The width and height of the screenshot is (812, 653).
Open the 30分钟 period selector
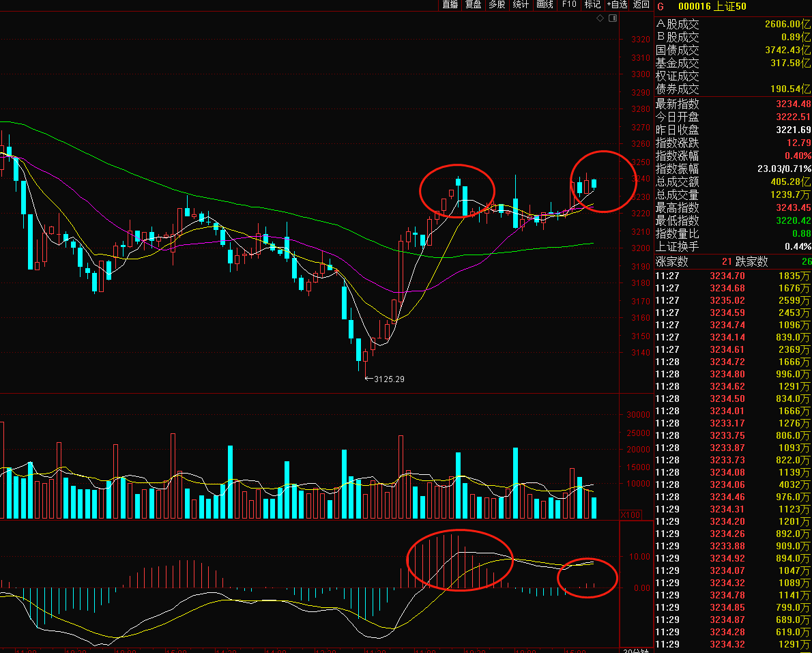635,650
